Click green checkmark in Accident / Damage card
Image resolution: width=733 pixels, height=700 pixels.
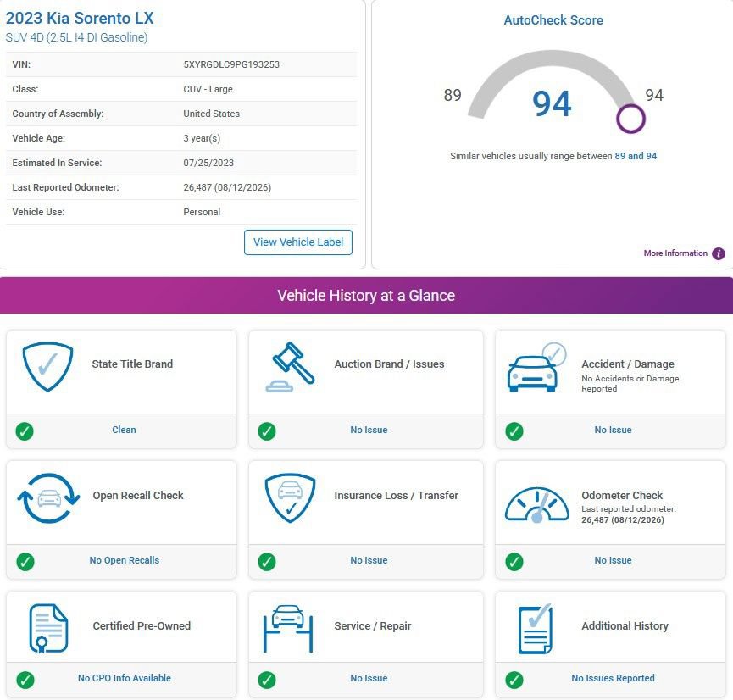click(514, 431)
